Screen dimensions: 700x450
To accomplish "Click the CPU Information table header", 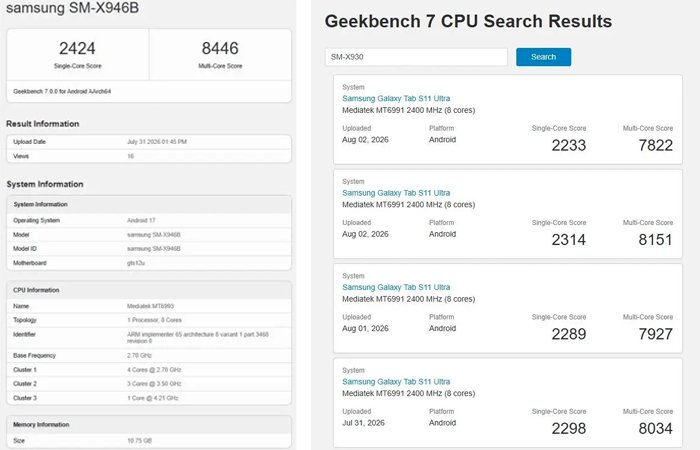I will point(149,290).
